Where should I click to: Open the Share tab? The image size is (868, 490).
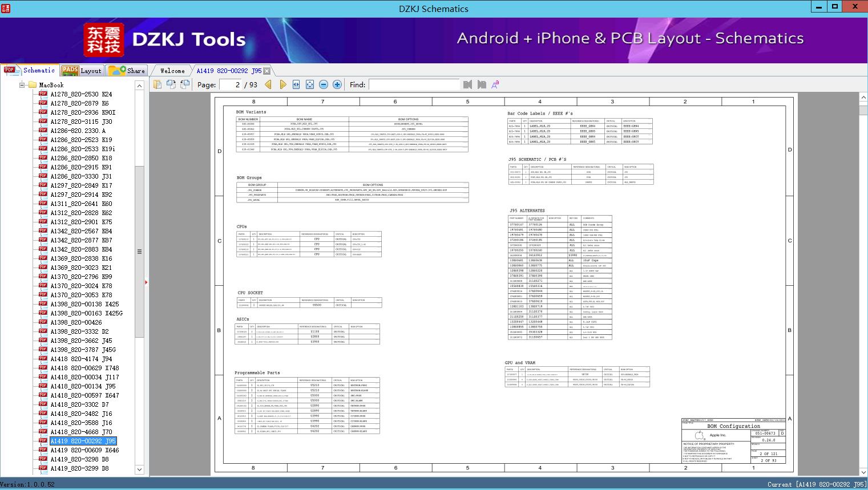[x=127, y=71]
